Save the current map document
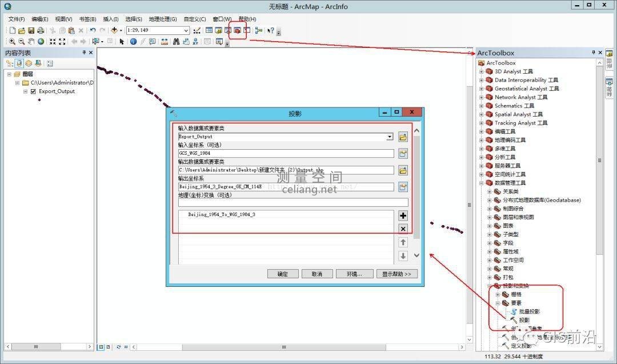Screen dimensions: 617x364 [x=31, y=30]
